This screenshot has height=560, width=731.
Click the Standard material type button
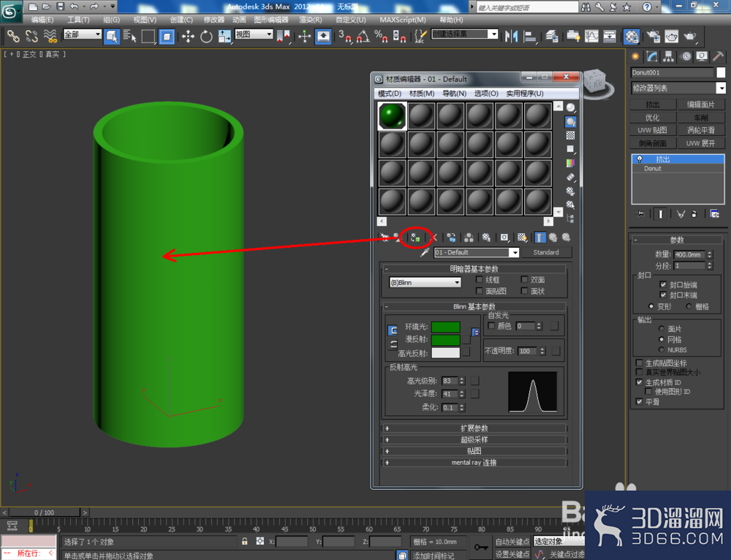tap(546, 252)
